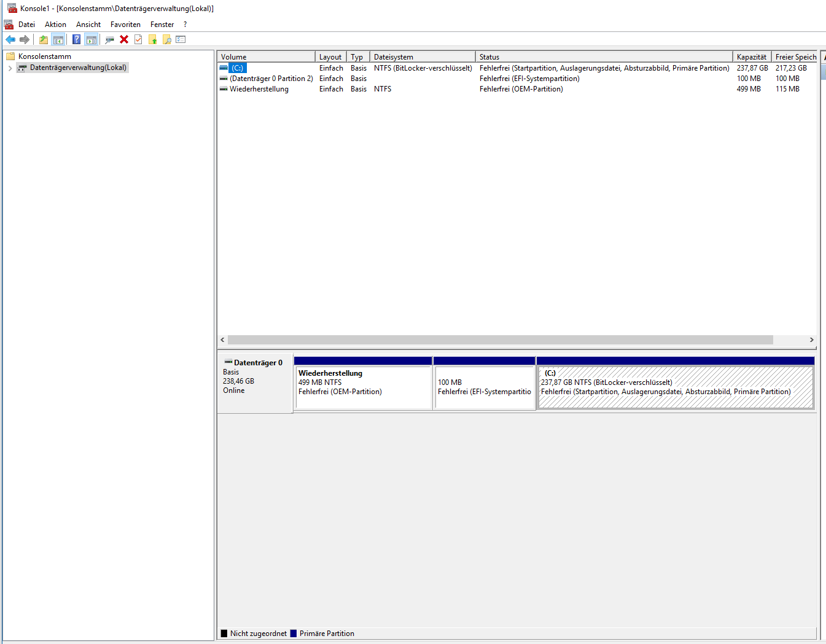The image size is (826, 644).
Task: Click the Datenträgerverwaltung disk icon in tree
Action: coord(22,68)
